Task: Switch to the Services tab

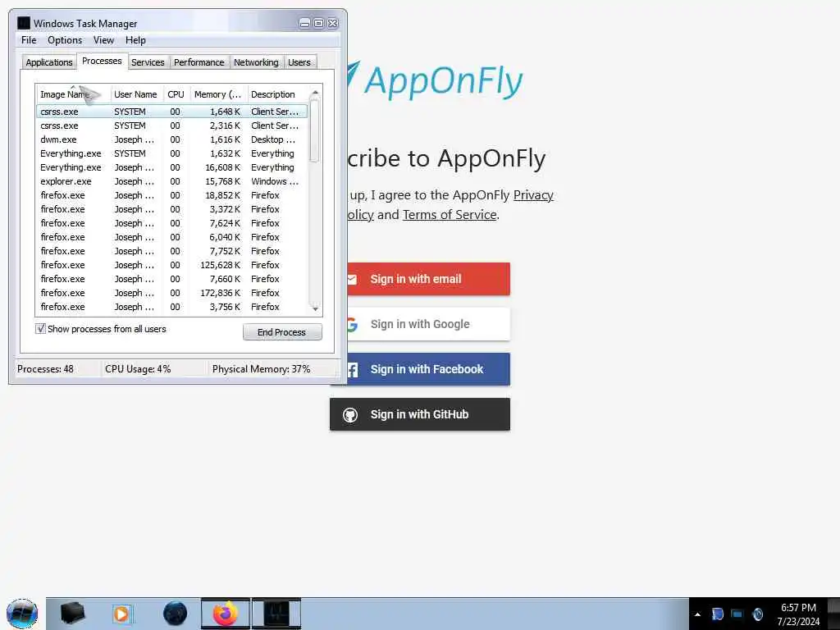Action: click(x=148, y=62)
